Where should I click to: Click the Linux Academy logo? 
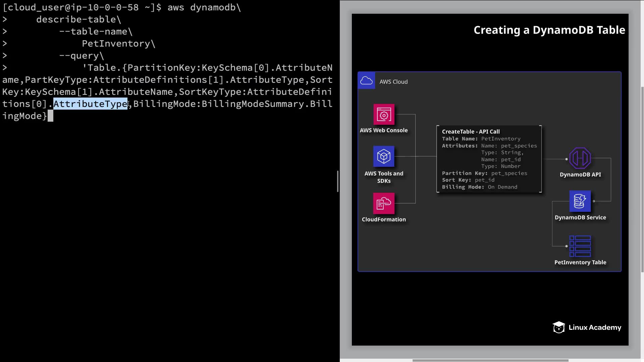coord(587,327)
